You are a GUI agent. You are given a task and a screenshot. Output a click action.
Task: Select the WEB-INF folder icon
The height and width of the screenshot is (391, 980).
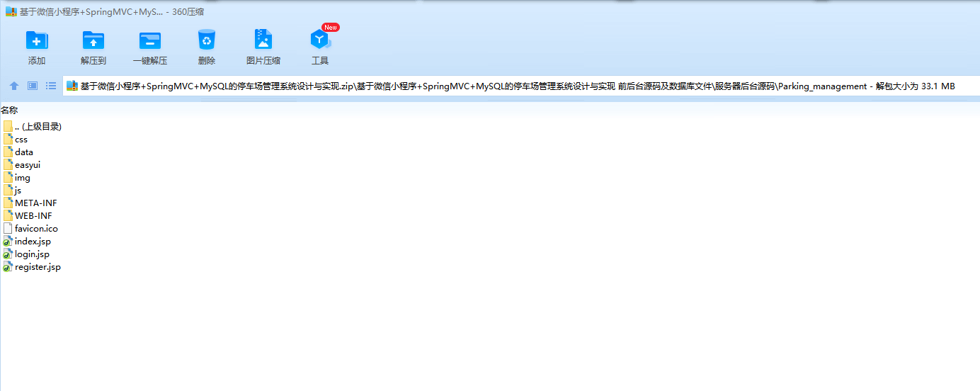click(x=8, y=215)
